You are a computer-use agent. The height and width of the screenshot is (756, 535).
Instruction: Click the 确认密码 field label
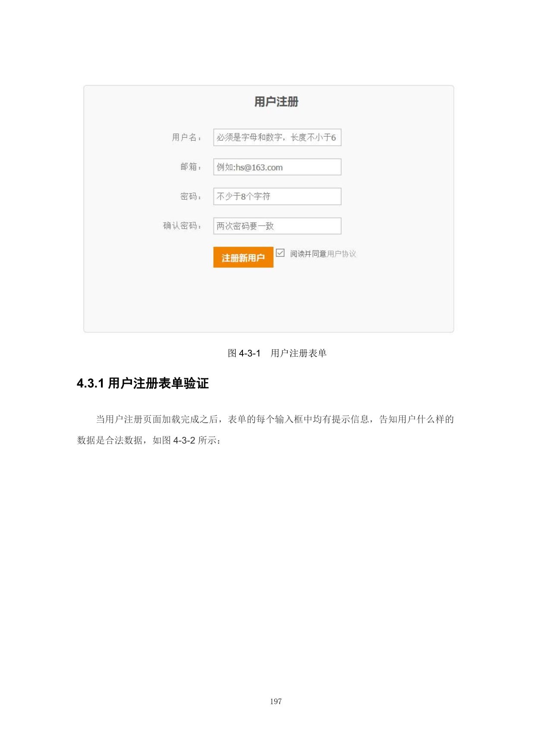182,226
